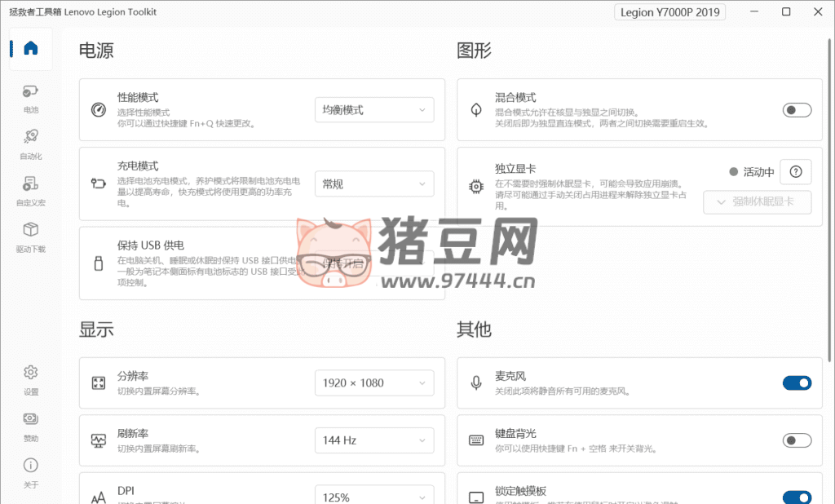This screenshot has width=835, height=504.
Task: Expand the 刷新率 dropdown showing 144 Hz
Action: point(374,440)
